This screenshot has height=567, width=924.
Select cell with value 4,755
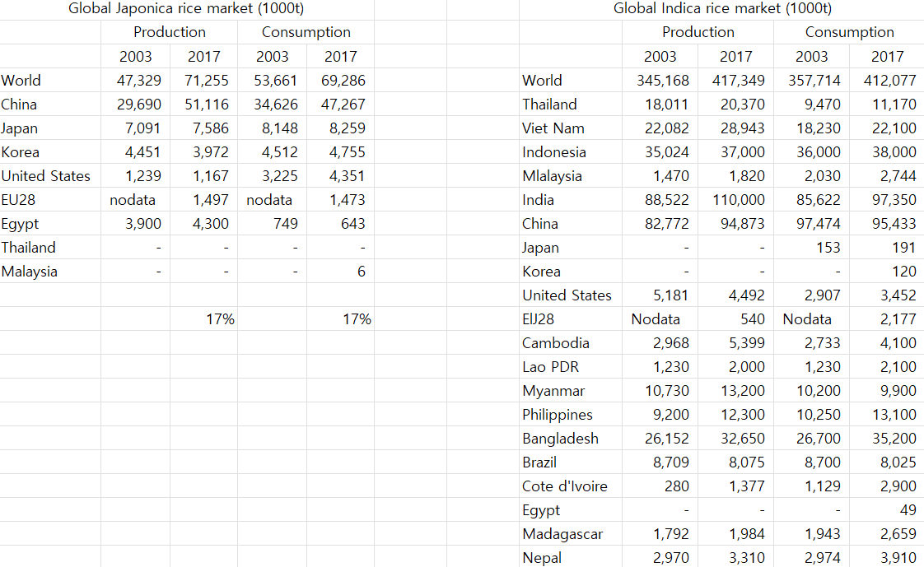347,152
